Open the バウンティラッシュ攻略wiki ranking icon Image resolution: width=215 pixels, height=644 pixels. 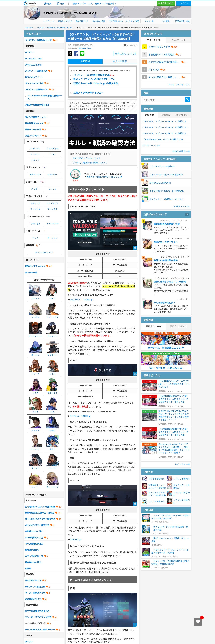click(x=145, y=166)
